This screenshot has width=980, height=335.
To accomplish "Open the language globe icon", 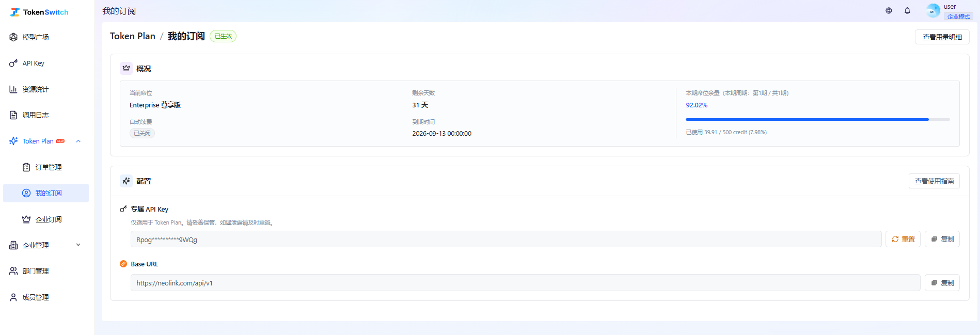I will 889,10.
